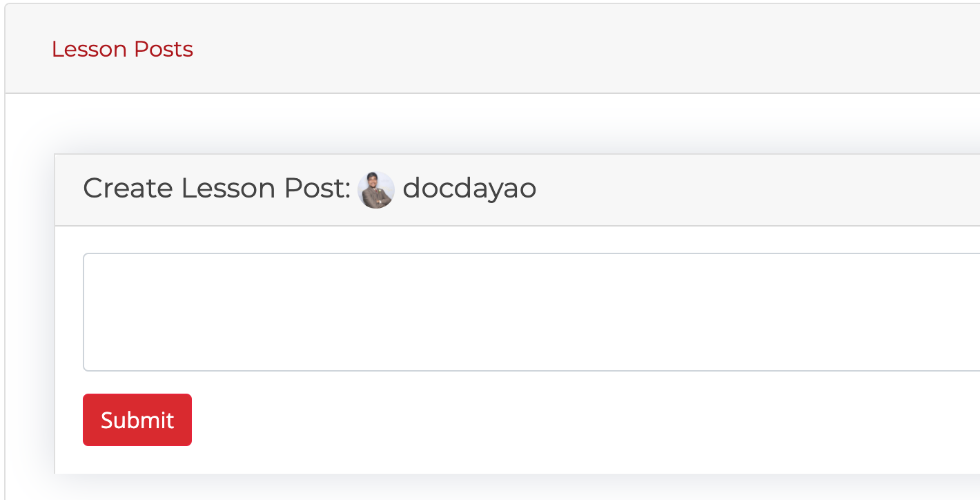Click the Lesson Posts breadcrumb tab
The width and height of the screenshot is (980, 500).
click(122, 49)
